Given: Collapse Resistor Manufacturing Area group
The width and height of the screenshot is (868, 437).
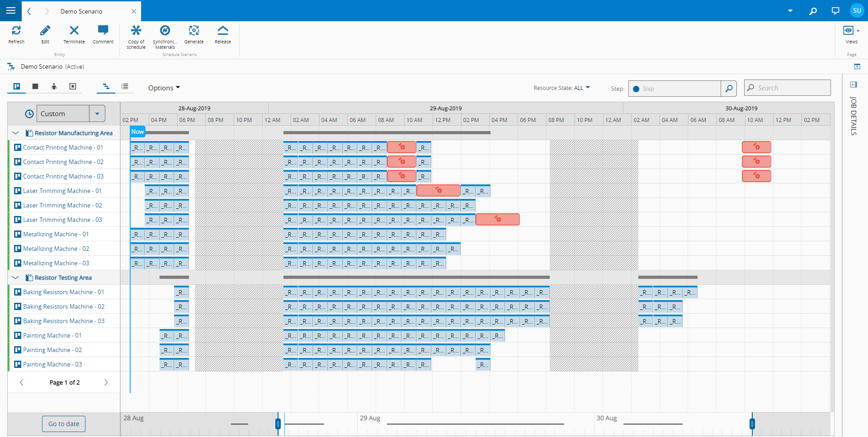Looking at the screenshot, I should [x=15, y=133].
